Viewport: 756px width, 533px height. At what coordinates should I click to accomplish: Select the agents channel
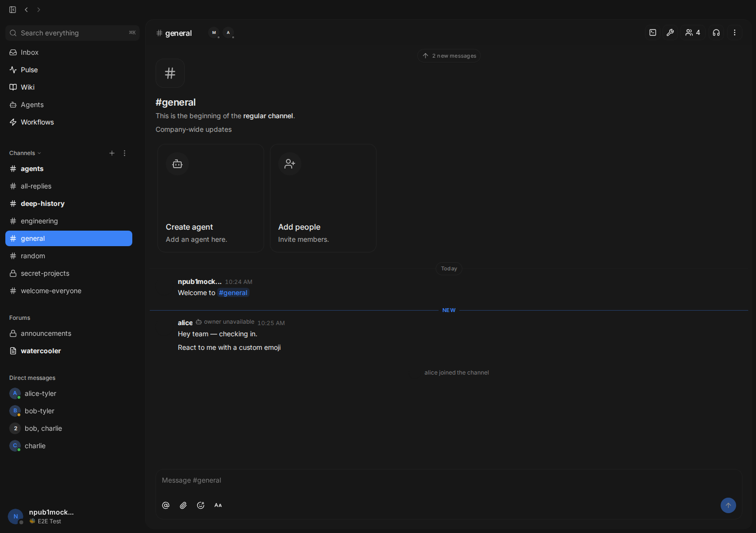tap(69, 169)
